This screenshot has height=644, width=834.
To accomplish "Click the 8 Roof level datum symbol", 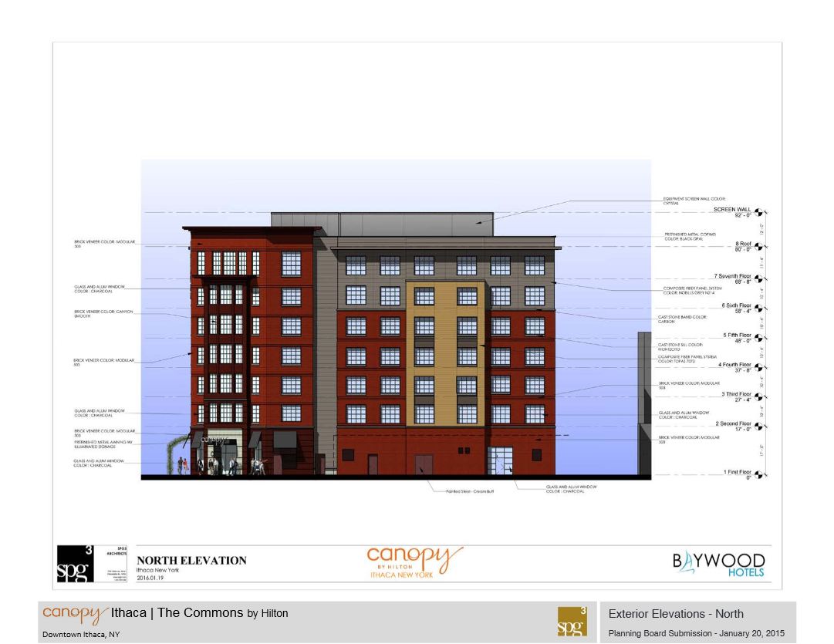I will click(758, 247).
